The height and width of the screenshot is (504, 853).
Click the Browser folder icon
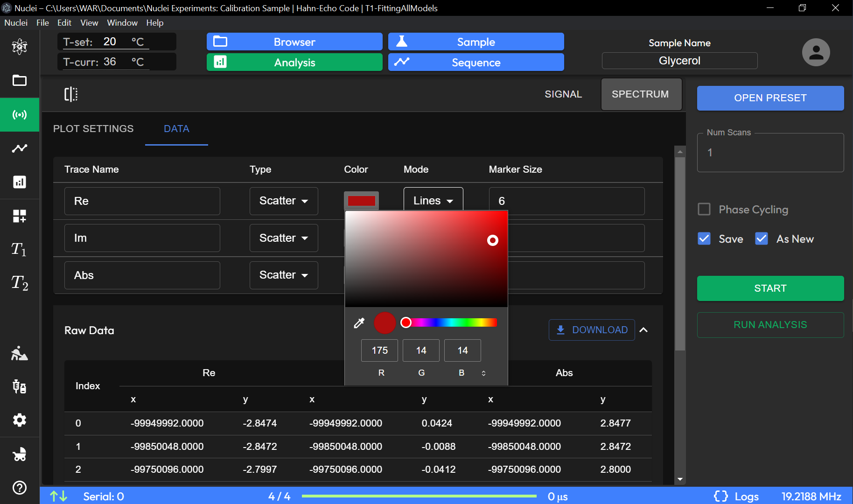[x=220, y=42]
